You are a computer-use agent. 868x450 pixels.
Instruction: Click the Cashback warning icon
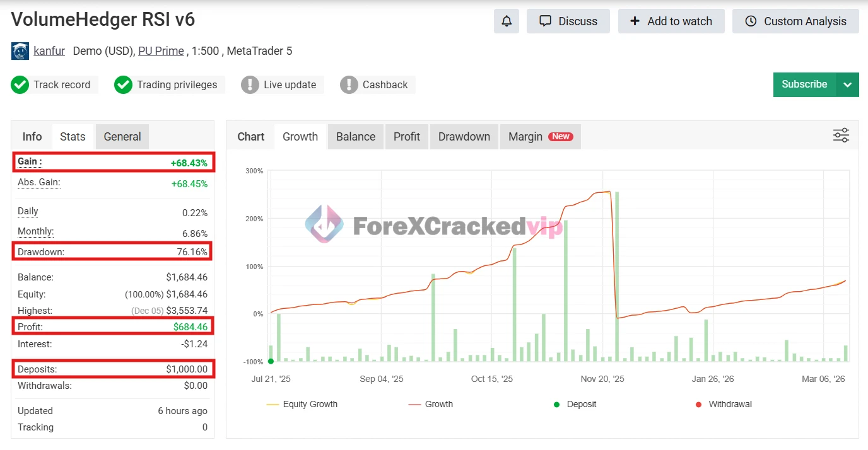[349, 84]
